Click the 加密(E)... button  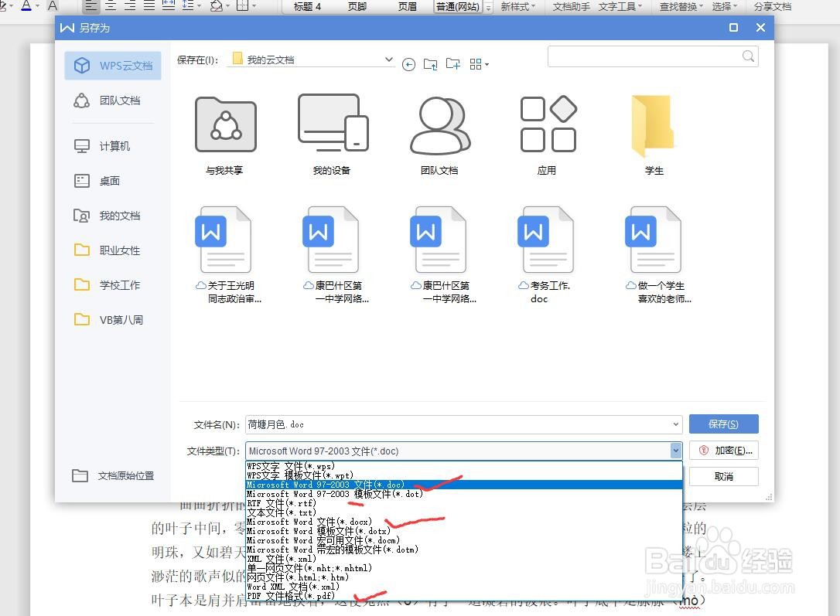(723, 451)
